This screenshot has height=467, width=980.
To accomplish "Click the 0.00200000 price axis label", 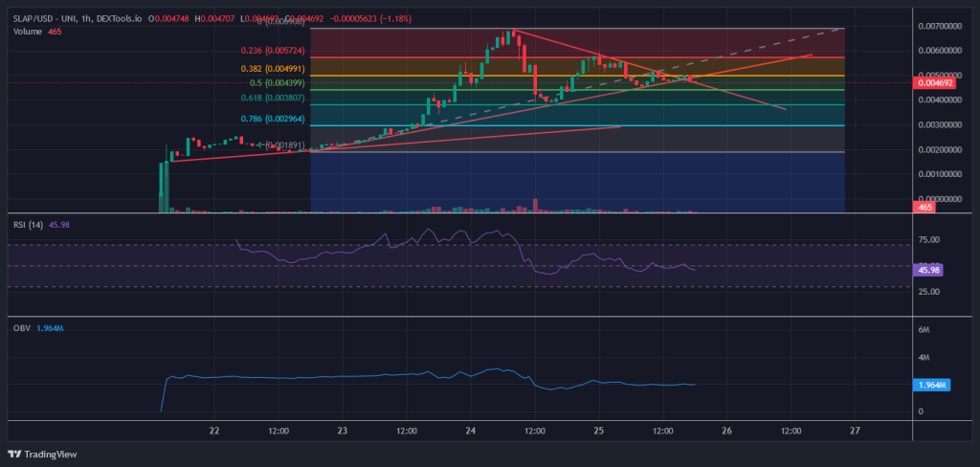I will [939, 150].
